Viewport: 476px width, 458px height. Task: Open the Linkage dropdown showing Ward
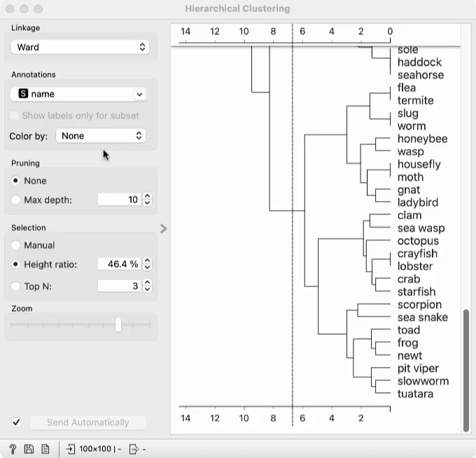tap(80, 47)
